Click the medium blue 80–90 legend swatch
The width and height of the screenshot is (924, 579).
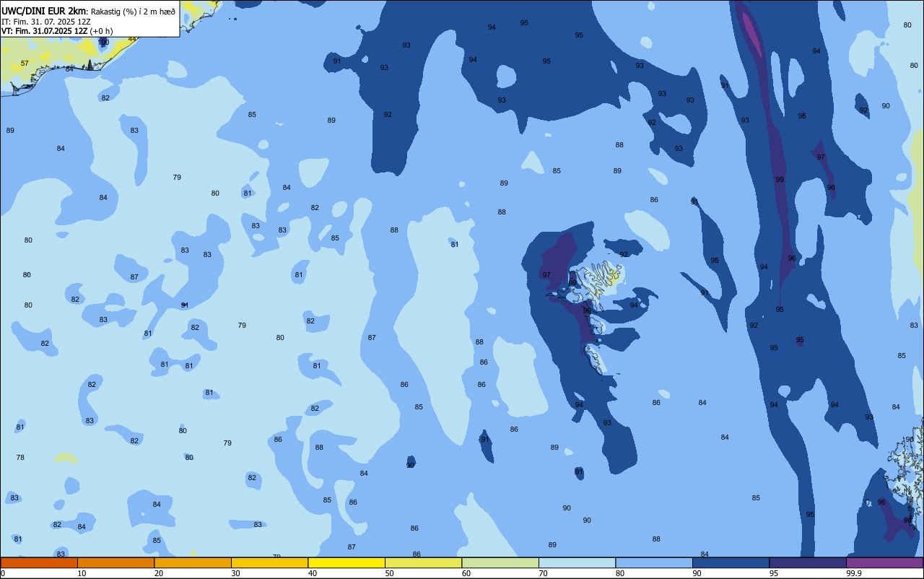654,562
